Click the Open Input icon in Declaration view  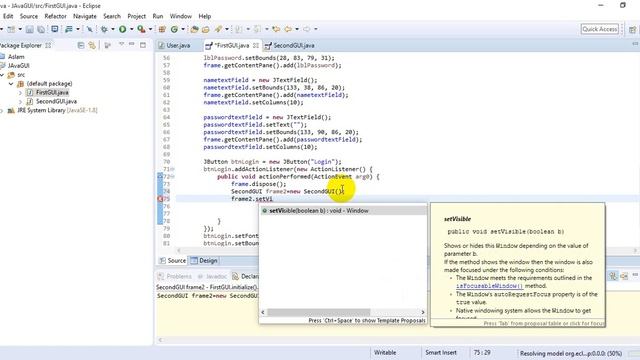(624, 276)
